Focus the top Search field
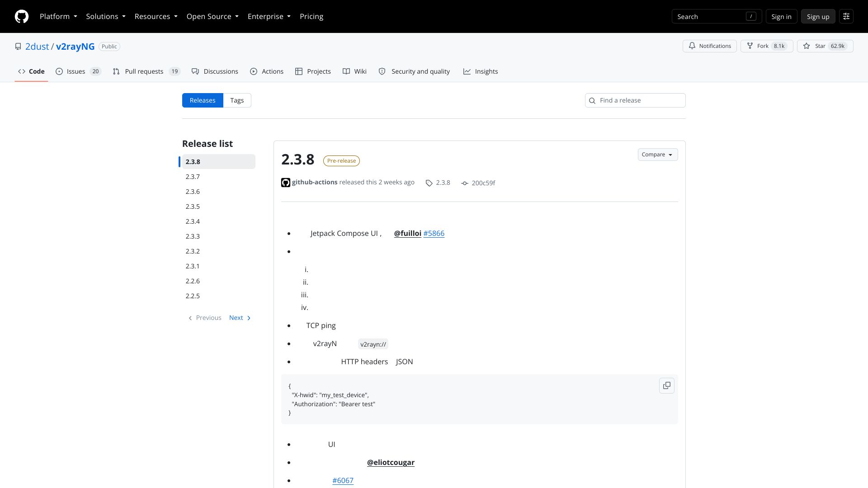 717,17
